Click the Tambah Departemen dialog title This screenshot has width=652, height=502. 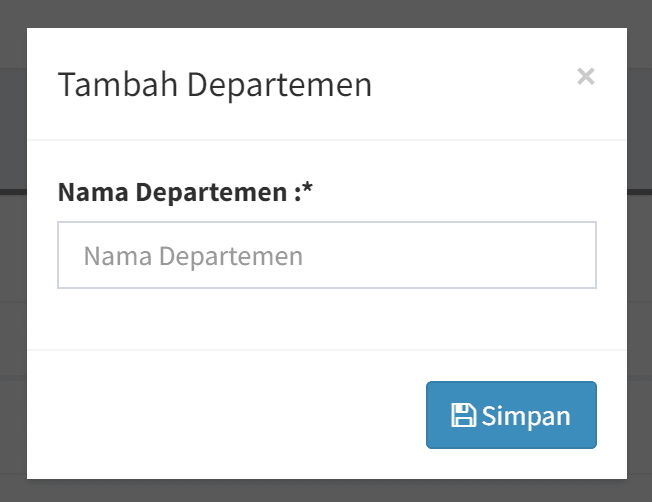click(x=215, y=84)
